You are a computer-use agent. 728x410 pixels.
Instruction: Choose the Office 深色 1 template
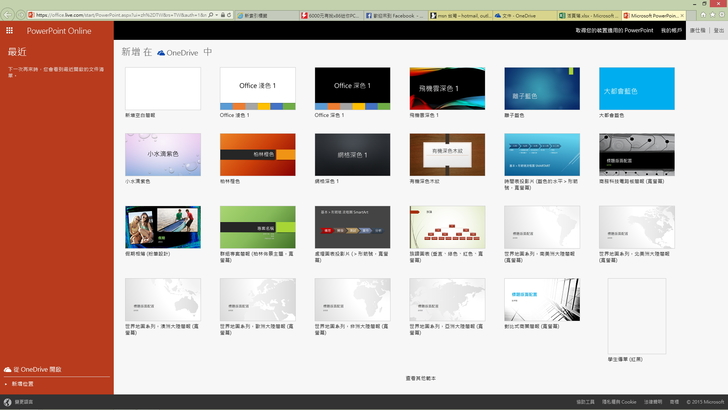tap(352, 88)
